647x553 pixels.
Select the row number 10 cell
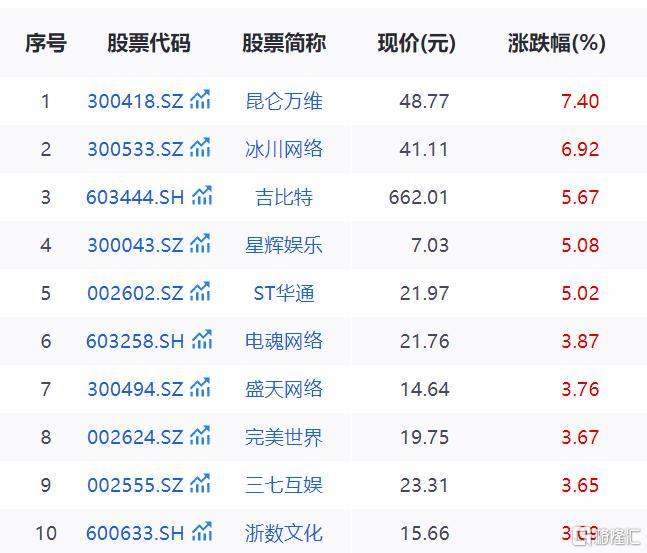click(x=46, y=533)
